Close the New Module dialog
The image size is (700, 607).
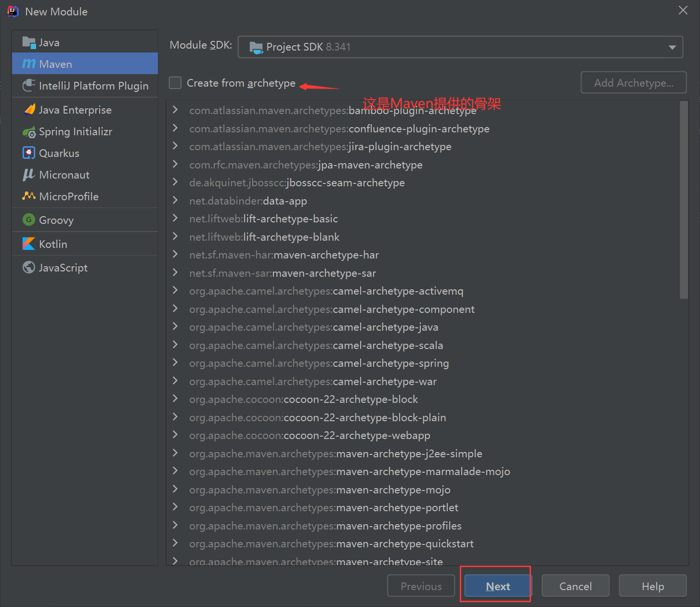pyautogui.click(x=683, y=11)
